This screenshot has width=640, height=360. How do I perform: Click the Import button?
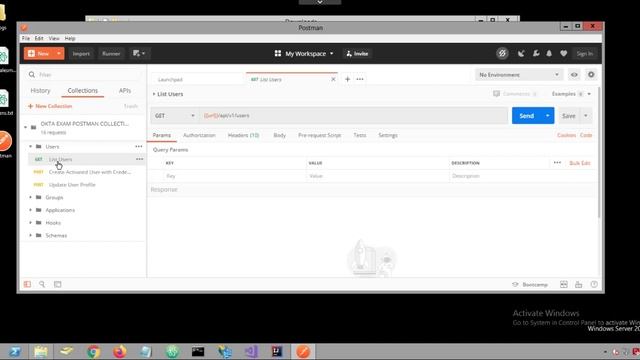point(81,53)
